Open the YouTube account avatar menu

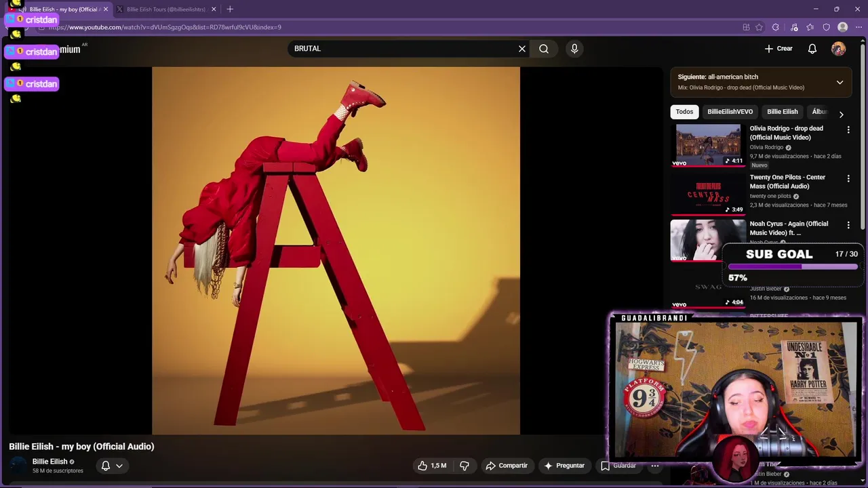tap(838, 49)
